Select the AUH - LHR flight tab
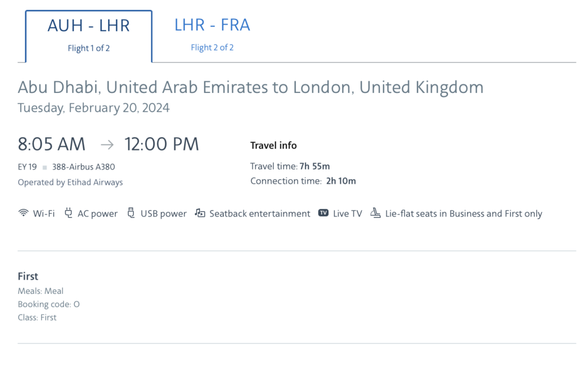Screen dimensions: 588x371 pos(88,35)
